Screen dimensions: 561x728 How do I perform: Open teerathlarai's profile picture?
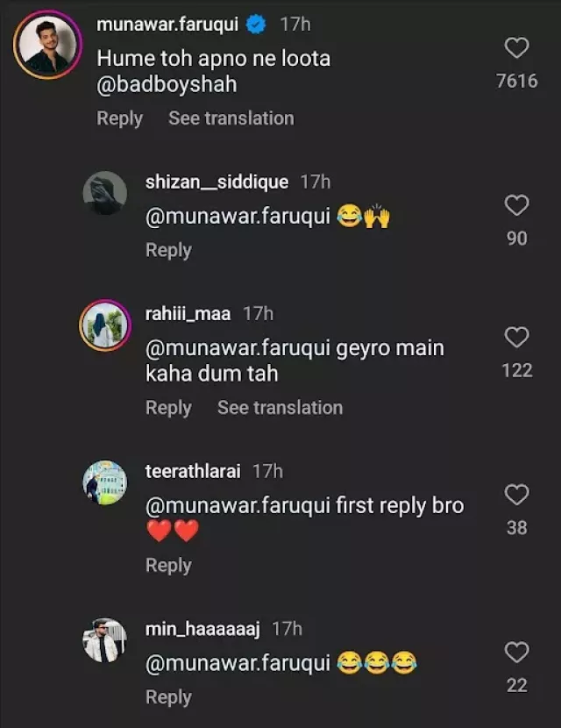pos(104,482)
